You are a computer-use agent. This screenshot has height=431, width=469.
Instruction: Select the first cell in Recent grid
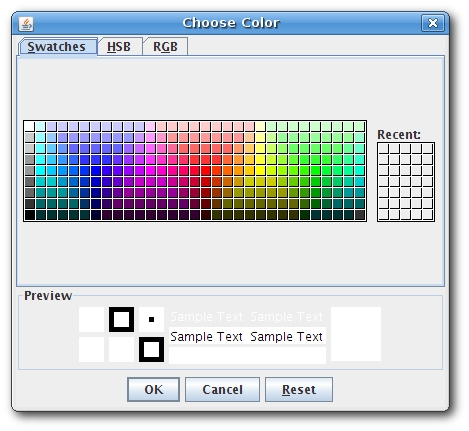(384, 148)
